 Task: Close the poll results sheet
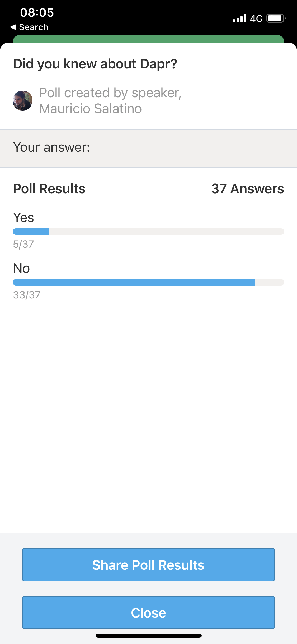pos(148,613)
